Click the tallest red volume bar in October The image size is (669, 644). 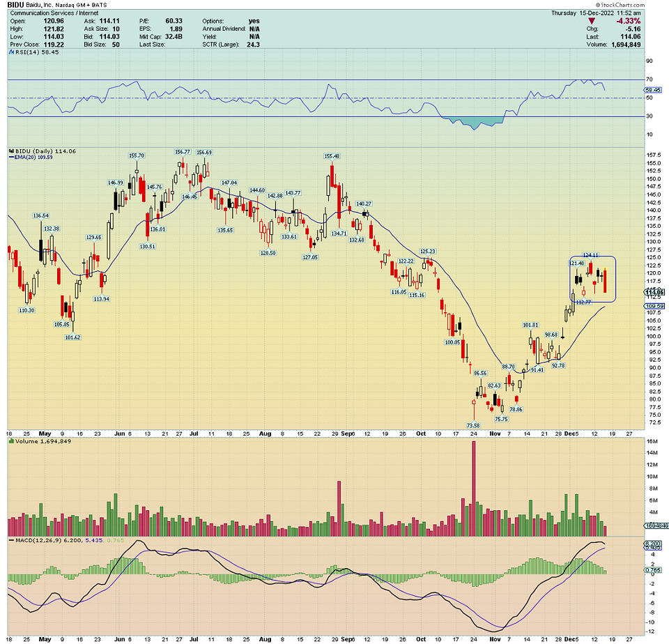[474, 489]
